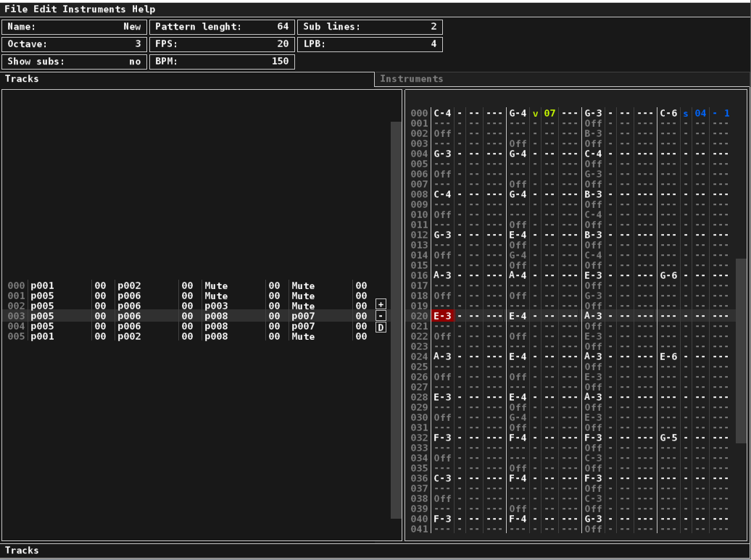Select the yellow 07 value in pattern row 000

click(x=549, y=114)
